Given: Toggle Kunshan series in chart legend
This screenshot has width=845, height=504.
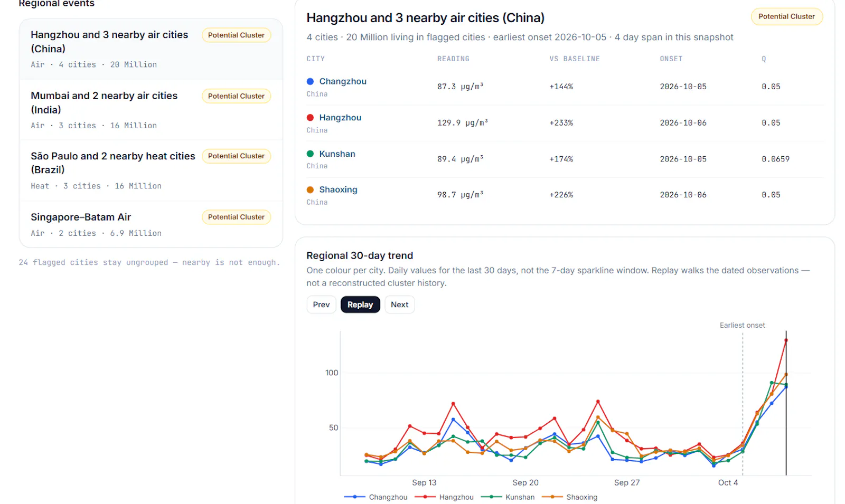Looking at the screenshot, I should coord(508,497).
